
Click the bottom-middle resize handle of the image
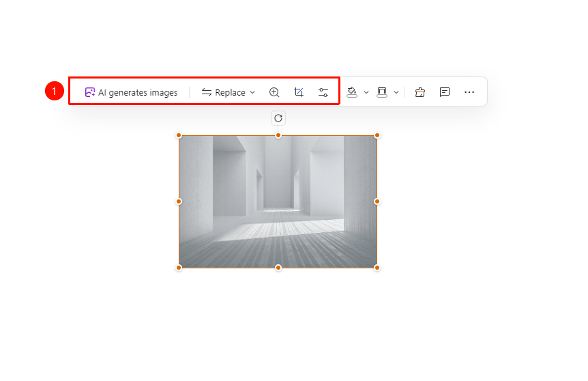(278, 268)
